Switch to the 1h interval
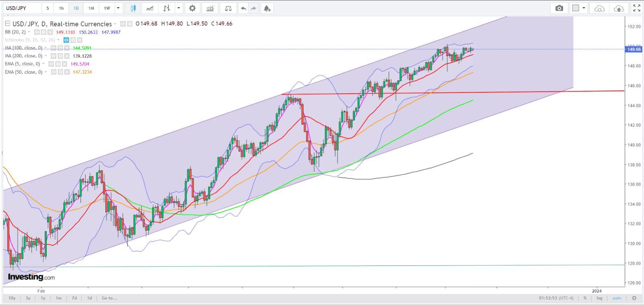This screenshot has width=644, height=305. [x=61, y=8]
